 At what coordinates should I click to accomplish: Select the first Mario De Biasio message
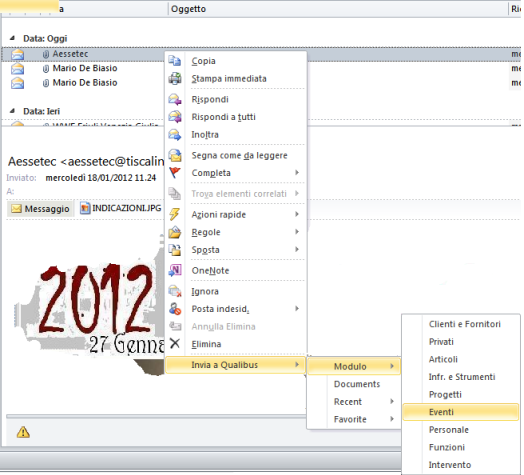point(85,69)
